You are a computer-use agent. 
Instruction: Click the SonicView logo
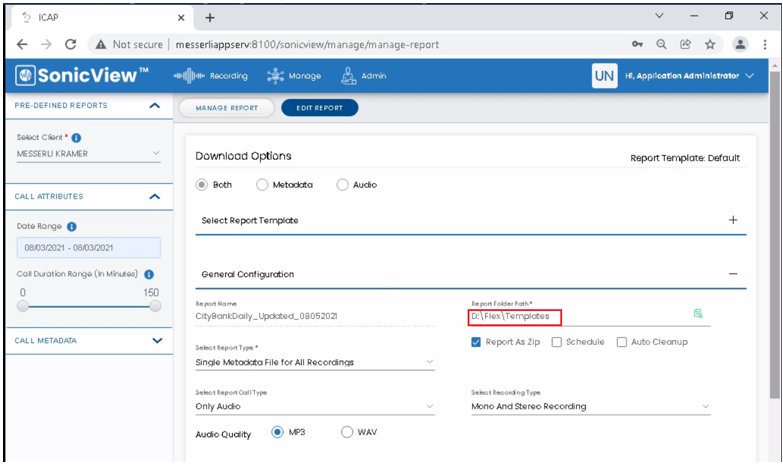(x=82, y=75)
